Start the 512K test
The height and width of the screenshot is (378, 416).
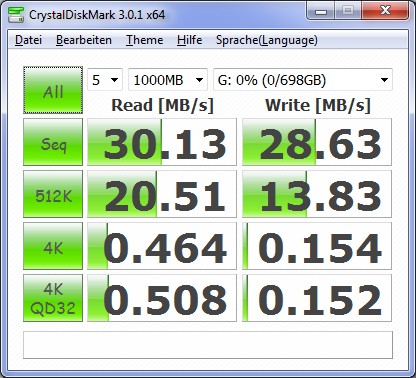pyautogui.click(x=53, y=194)
